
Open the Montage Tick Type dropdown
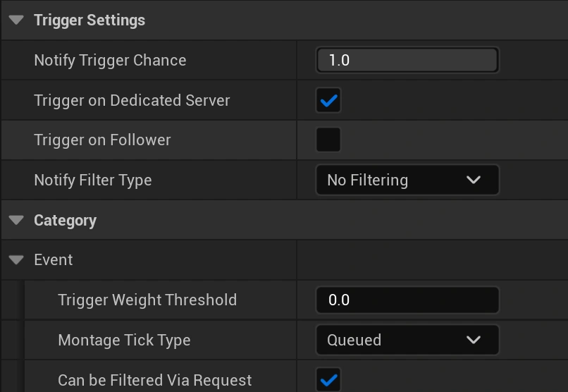(407, 341)
